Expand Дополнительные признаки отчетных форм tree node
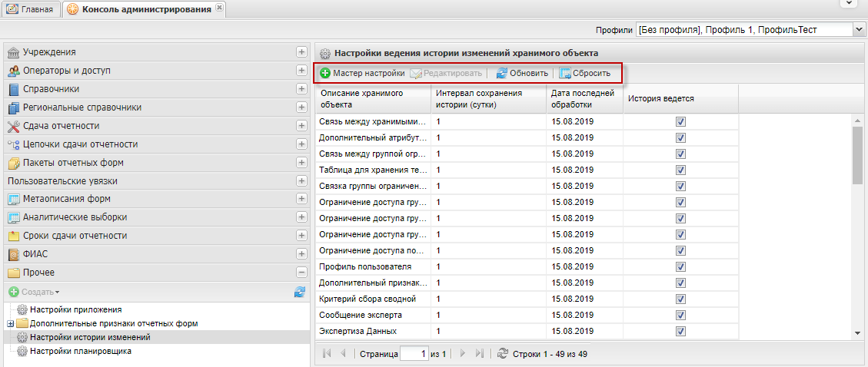868x367 pixels. click(x=11, y=323)
